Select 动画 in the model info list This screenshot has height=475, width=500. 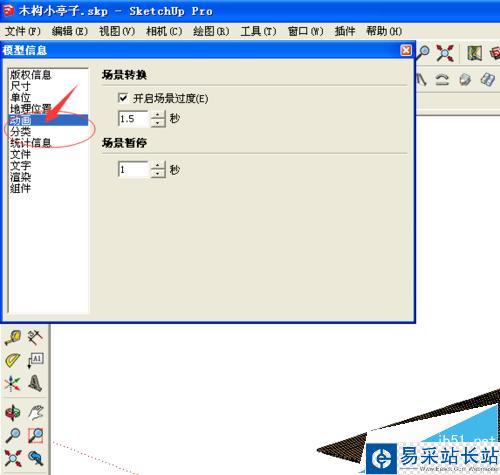(48, 120)
